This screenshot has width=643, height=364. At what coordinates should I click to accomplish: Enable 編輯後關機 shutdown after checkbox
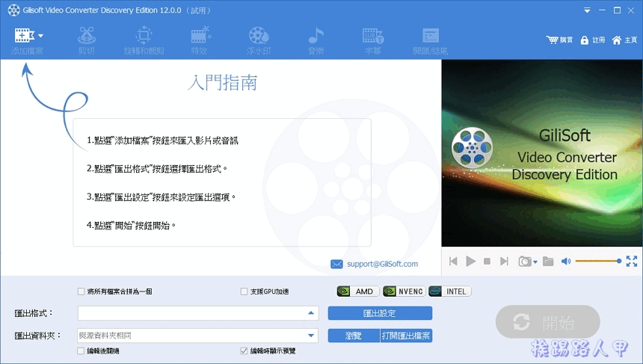(x=81, y=351)
